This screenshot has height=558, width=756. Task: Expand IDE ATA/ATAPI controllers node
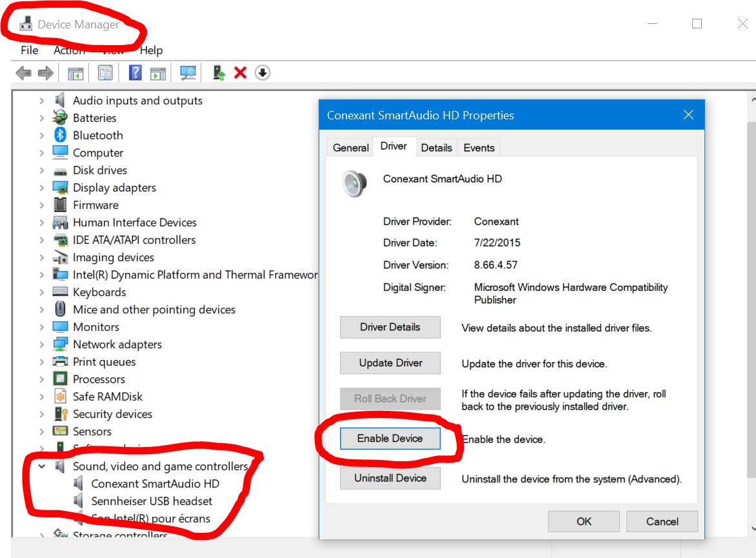pyautogui.click(x=42, y=240)
